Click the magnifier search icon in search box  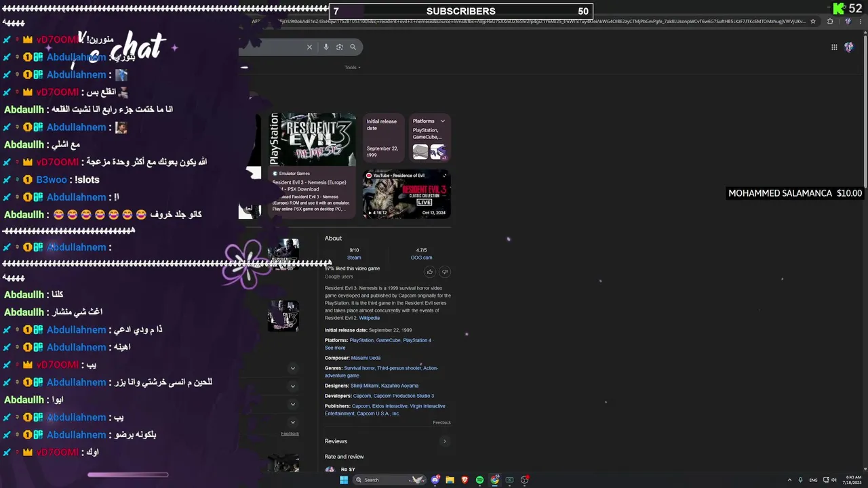pyautogui.click(x=353, y=47)
